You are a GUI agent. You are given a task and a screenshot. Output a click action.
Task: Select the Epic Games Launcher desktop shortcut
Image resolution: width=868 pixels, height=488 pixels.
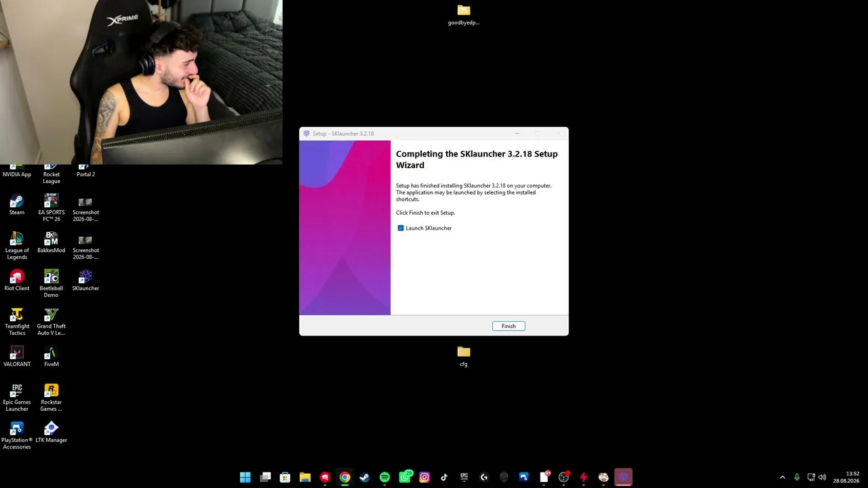tap(17, 398)
